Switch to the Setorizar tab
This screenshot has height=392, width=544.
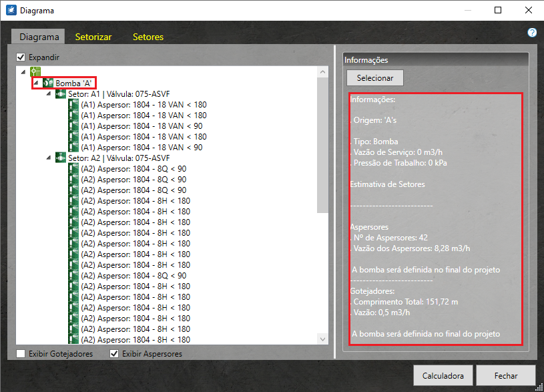click(93, 37)
